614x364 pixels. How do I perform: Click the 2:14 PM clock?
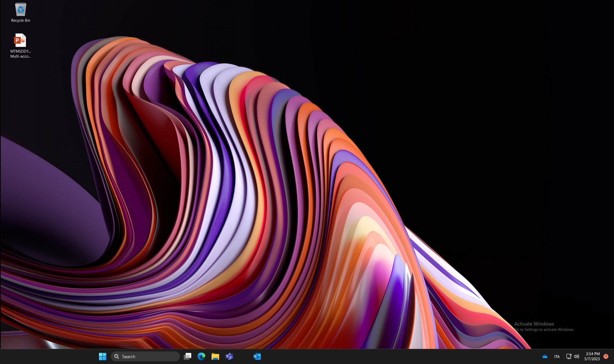(x=589, y=354)
